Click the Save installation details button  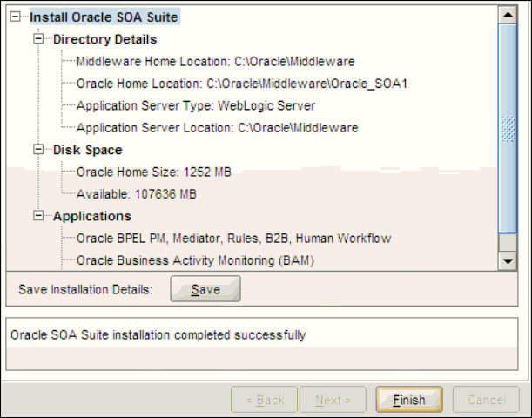coord(205,289)
